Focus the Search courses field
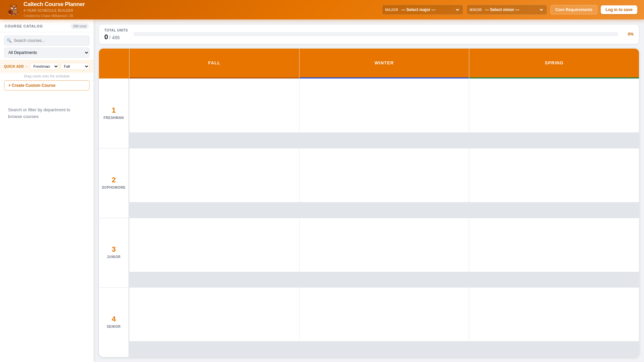The image size is (644, 362). pos(47,41)
